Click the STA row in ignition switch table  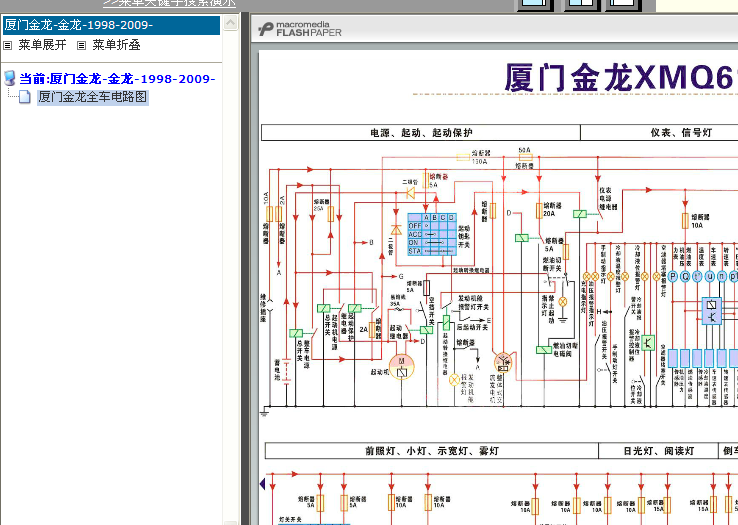tap(432, 251)
